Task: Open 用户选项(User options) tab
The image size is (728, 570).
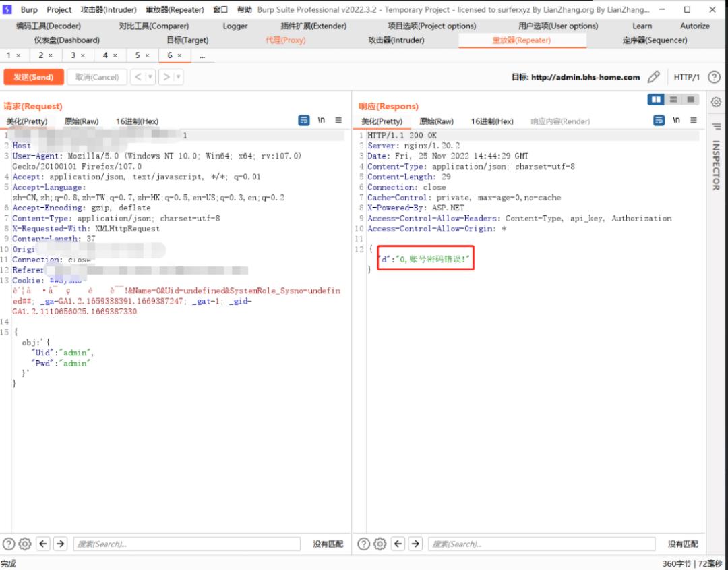Action: [558, 26]
